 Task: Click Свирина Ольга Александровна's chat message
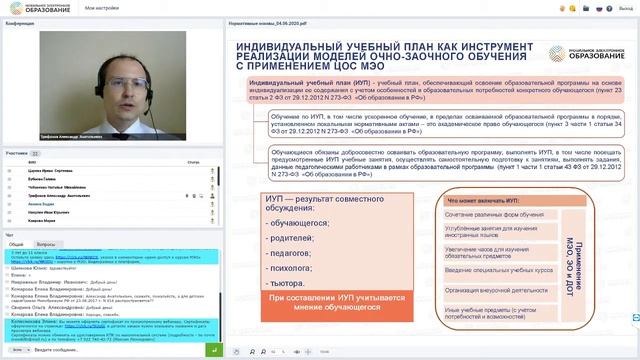click(61, 307)
